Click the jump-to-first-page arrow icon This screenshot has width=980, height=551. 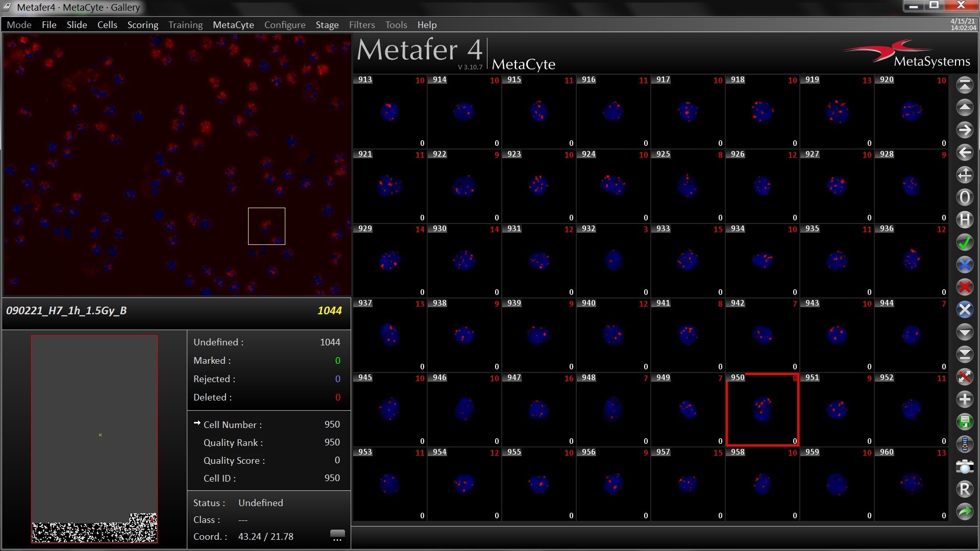964,86
